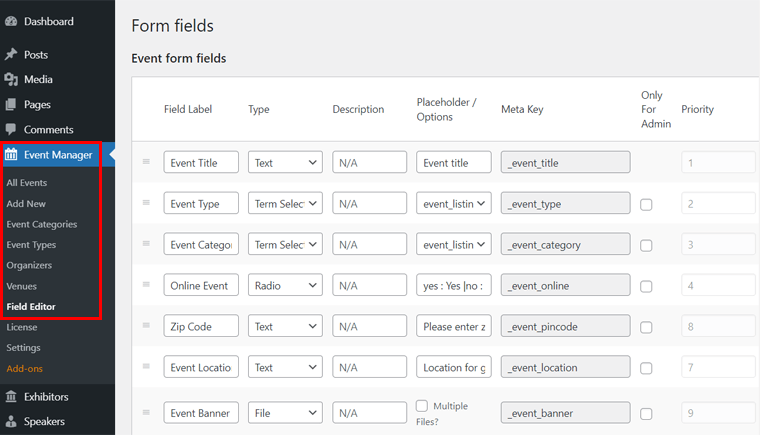Click drag handle for Zip Code row
760x435 pixels.
pyautogui.click(x=146, y=325)
